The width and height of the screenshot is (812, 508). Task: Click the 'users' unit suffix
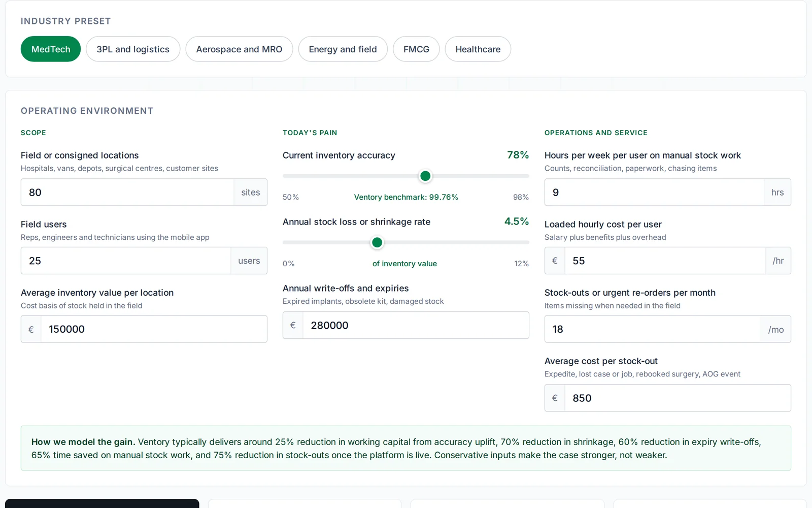tap(249, 261)
